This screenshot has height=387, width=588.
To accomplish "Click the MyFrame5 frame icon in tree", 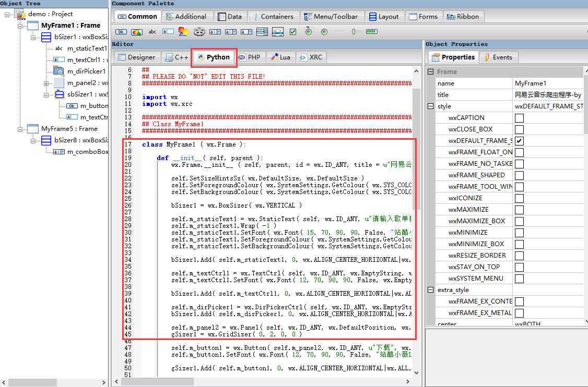I will pos(33,129).
